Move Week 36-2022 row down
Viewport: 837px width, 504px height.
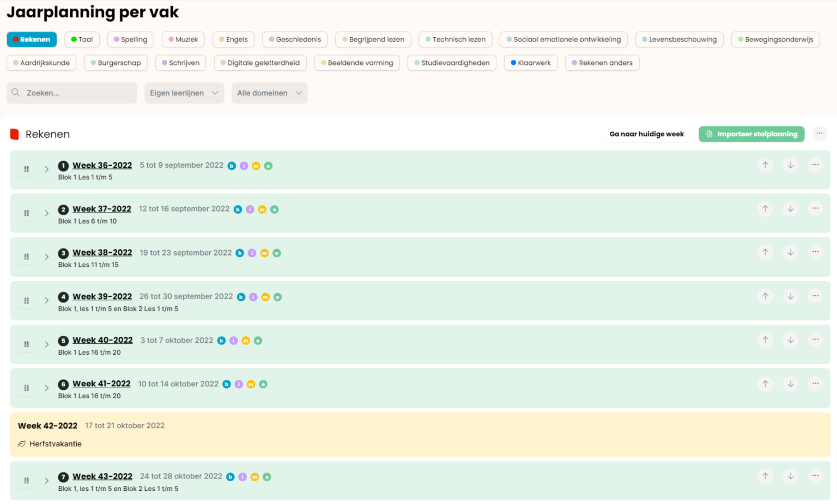coord(790,165)
